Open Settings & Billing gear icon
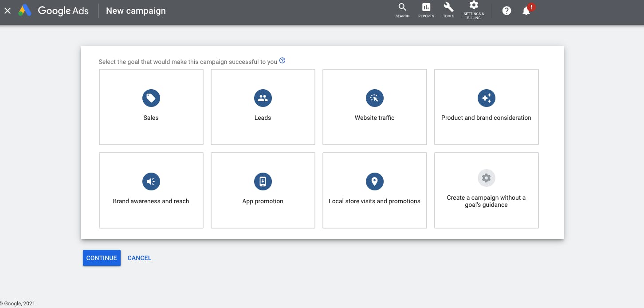 coord(474,10)
